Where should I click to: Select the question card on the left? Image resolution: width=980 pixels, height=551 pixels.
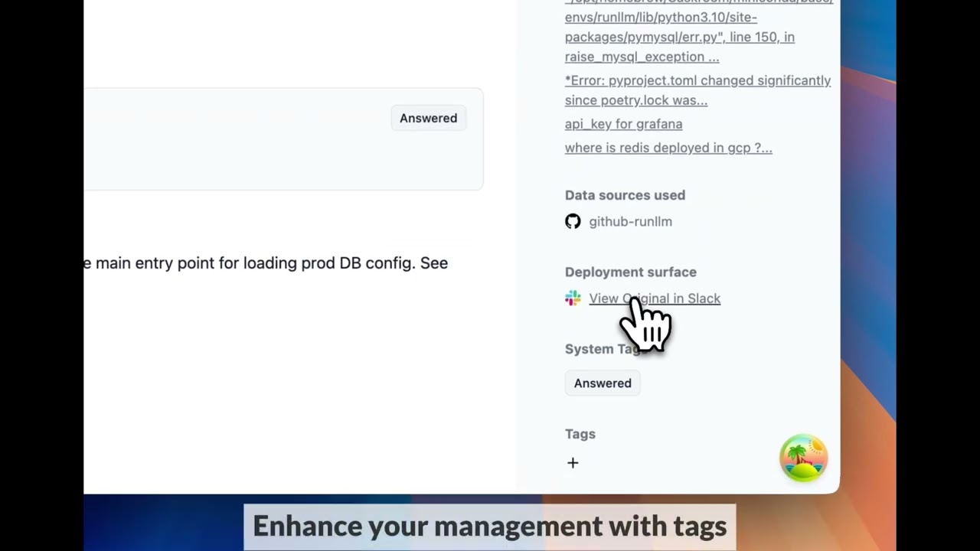pos(283,139)
